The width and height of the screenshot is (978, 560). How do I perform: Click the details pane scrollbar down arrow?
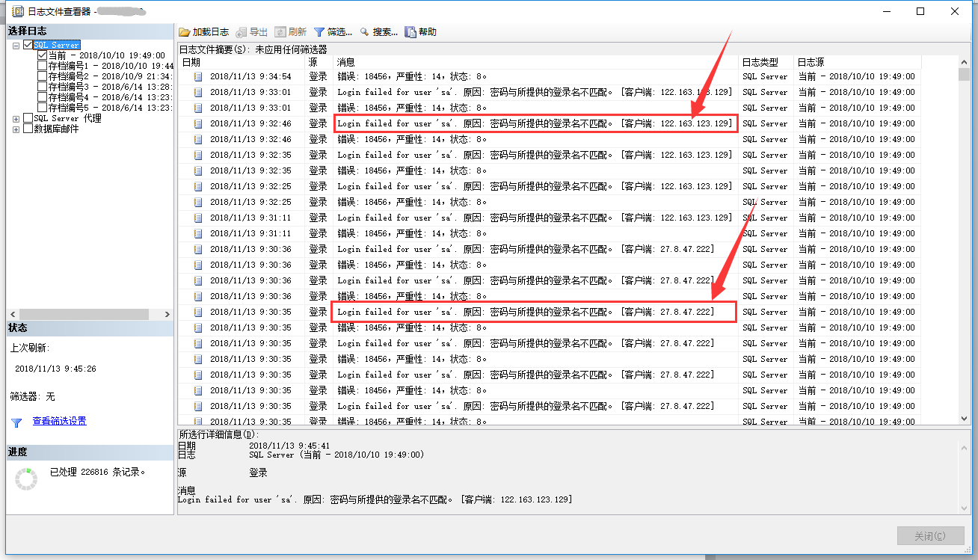(965, 508)
